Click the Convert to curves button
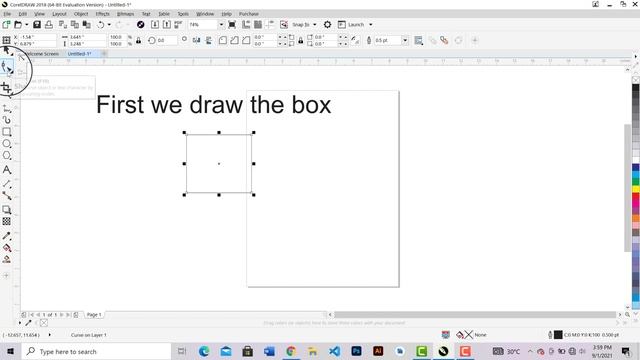 458,40
